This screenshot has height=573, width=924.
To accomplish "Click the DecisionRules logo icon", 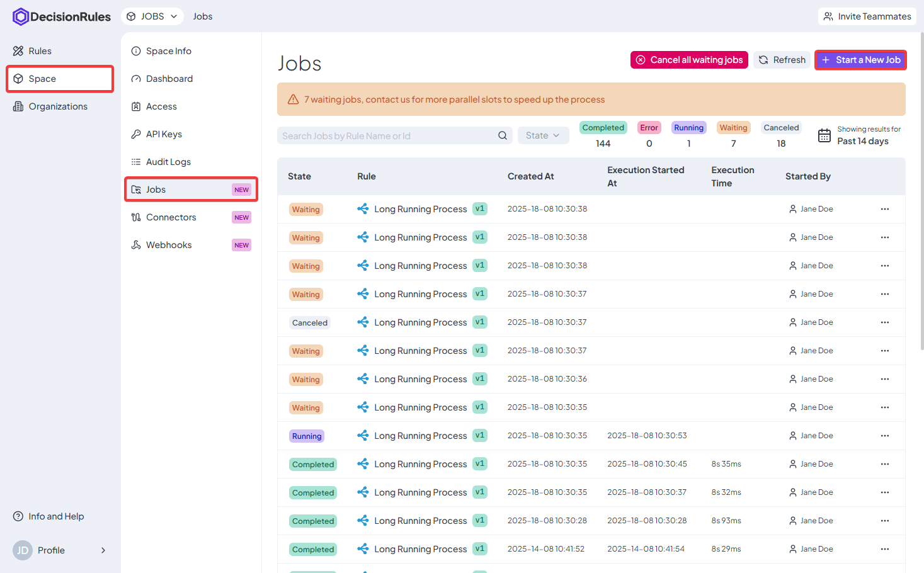I will (20, 16).
